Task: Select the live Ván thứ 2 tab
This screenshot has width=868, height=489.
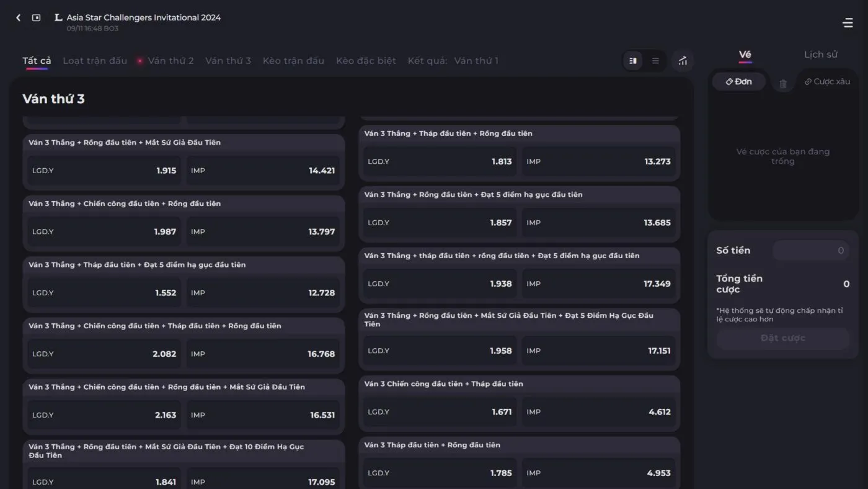Action: [170, 61]
